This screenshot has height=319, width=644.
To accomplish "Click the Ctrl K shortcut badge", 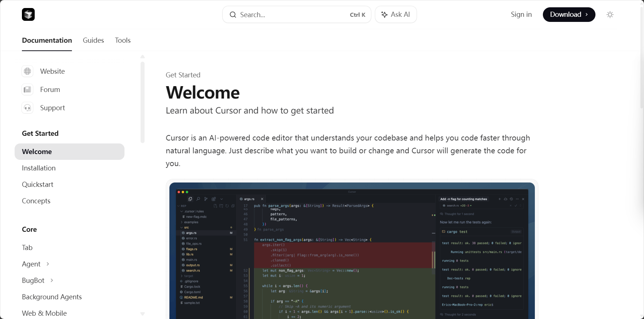I will tap(357, 15).
